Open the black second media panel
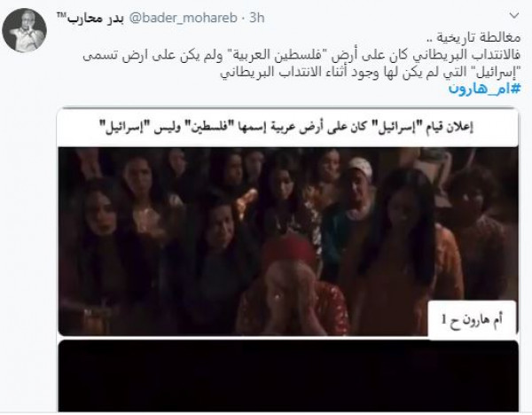The height and width of the screenshot is (415, 532). coord(288,376)
